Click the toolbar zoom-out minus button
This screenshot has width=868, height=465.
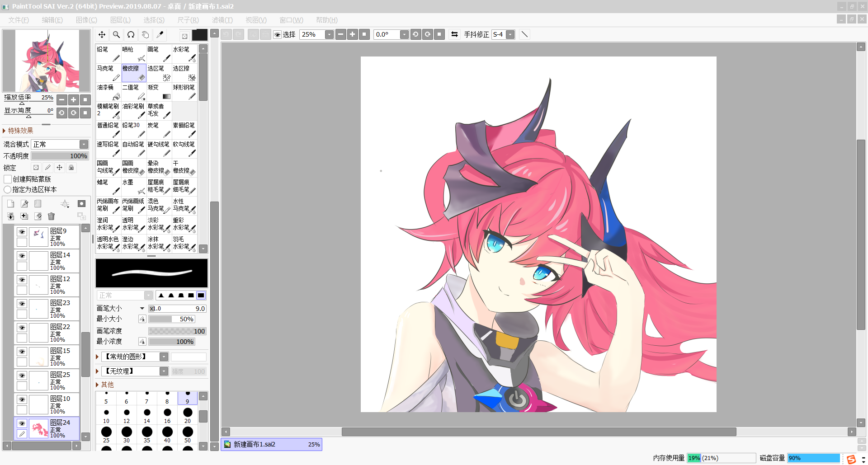tap(341, 34)
